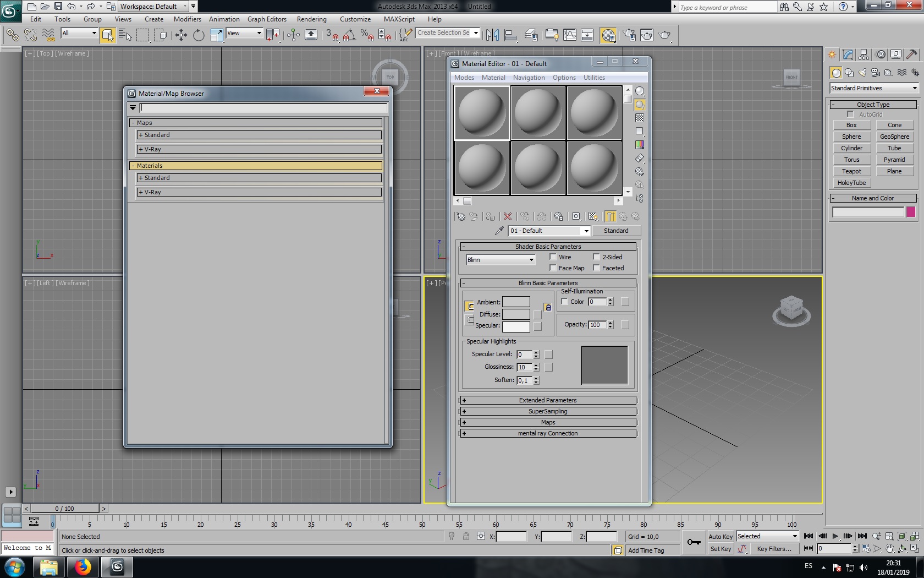Screen dimensions: 924x578
Task: Open the Modifiers menu
Action: (x=188, y=19)
